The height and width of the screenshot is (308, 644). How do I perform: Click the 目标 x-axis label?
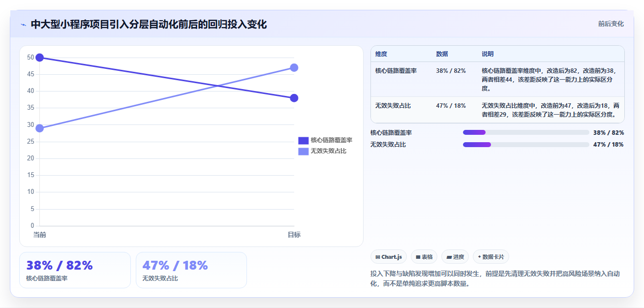pos(294,235)
